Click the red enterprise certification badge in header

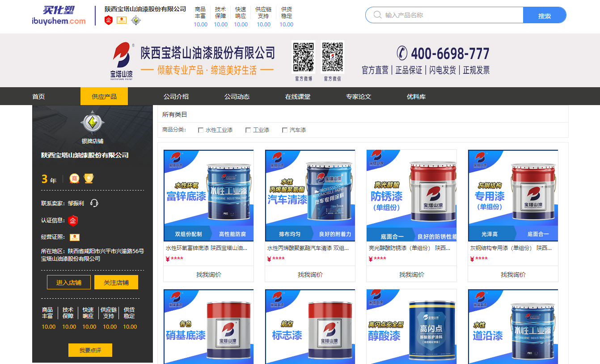[x=109, y=20]
